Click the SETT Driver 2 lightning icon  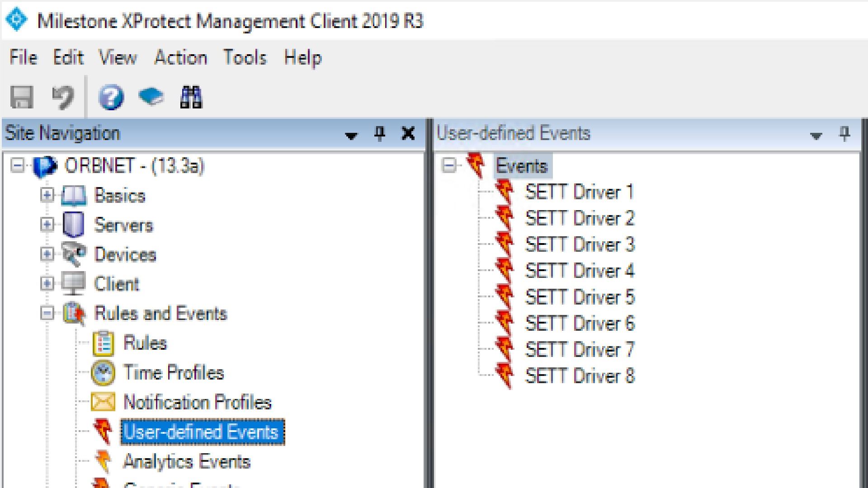coord(505,218)
